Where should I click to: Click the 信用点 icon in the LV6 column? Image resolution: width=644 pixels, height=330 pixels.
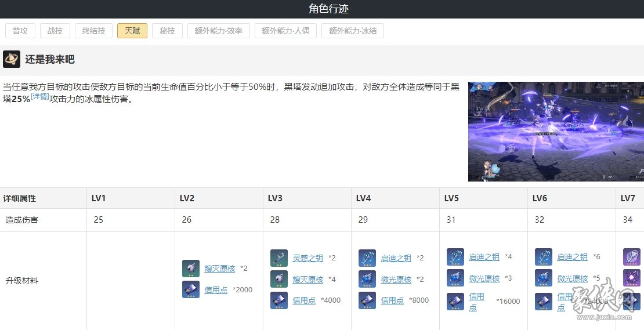click(x=544, y=302)
